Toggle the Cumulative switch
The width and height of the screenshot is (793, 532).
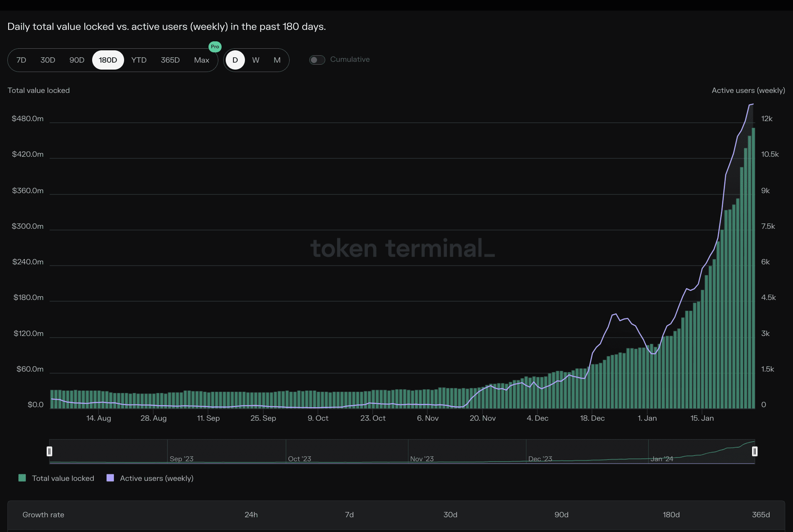[x=317, y=60]
